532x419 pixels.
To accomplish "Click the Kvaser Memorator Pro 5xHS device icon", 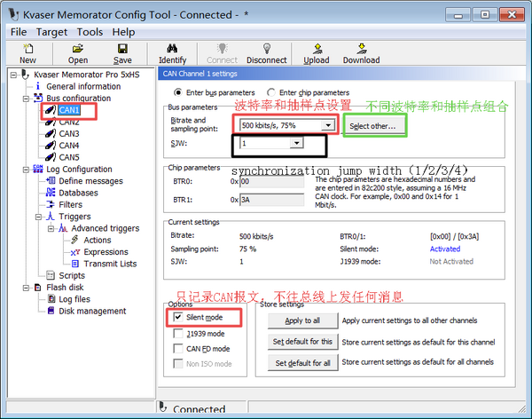I will (25, 74).
